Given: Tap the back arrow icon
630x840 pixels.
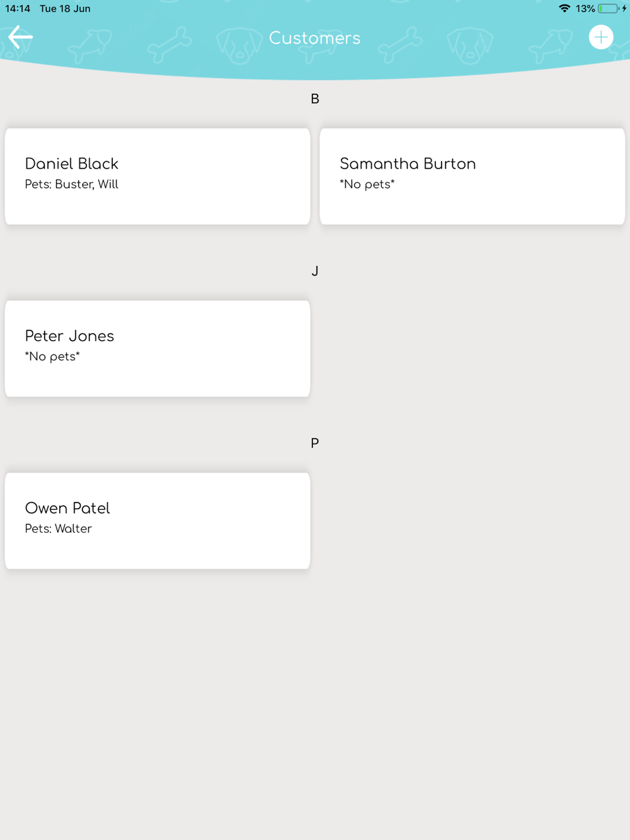Looking at the screenshot, I should pyautogui.click(x=20, y=37).
